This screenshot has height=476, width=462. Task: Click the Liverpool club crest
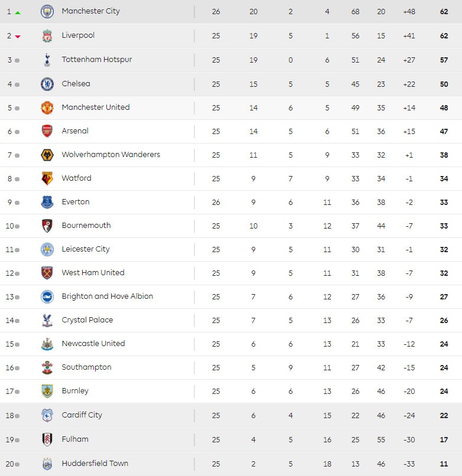pyautogui.click(x=47, y=35)
